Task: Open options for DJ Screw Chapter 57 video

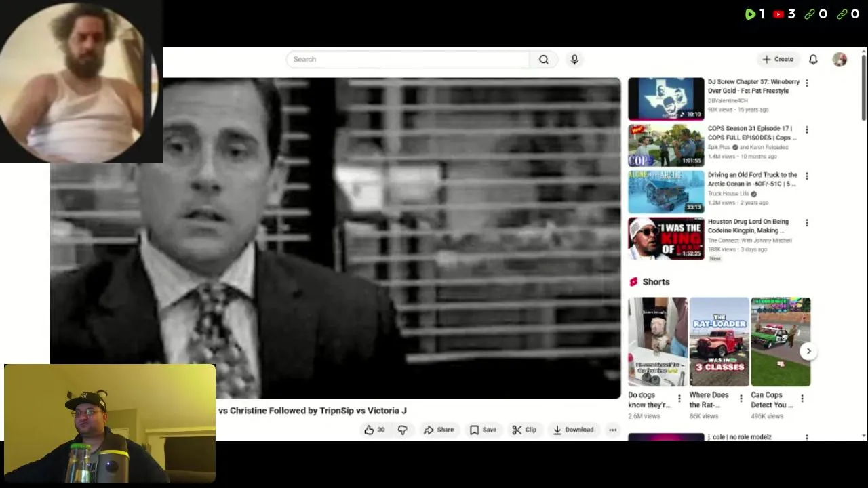Action: (806, 83)
